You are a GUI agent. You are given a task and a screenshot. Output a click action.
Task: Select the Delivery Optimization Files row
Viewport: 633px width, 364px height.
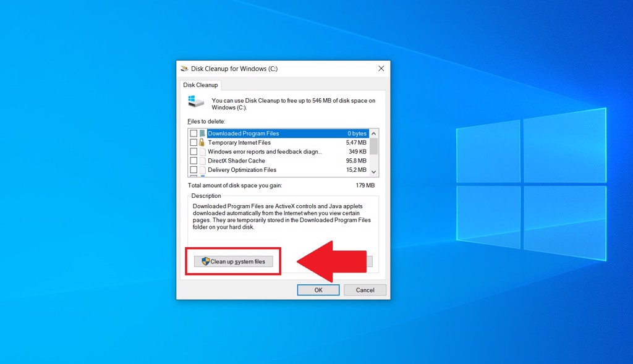pos(279,170)
